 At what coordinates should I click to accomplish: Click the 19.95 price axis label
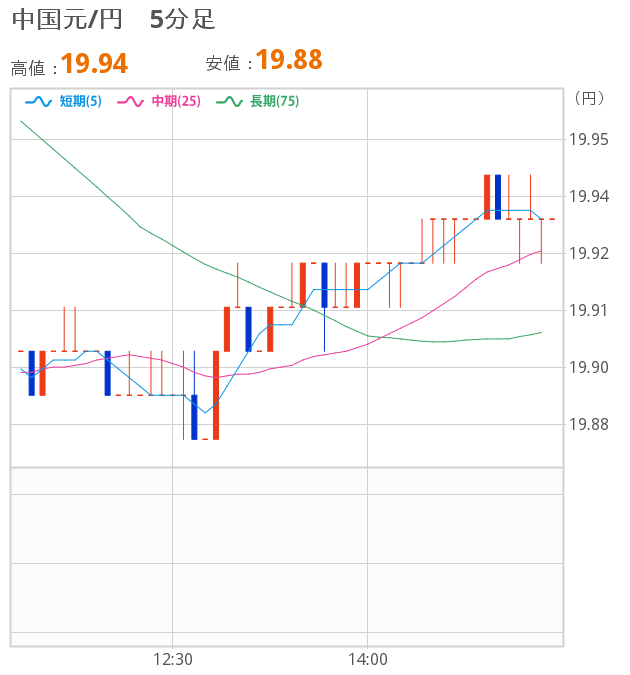(589, 139)
